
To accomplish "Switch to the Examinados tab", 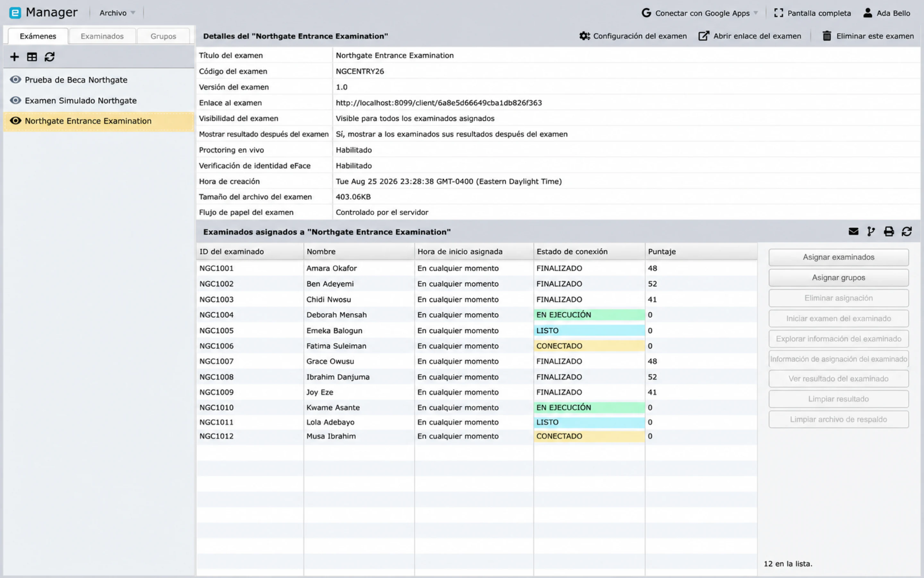I will (102, 36).
